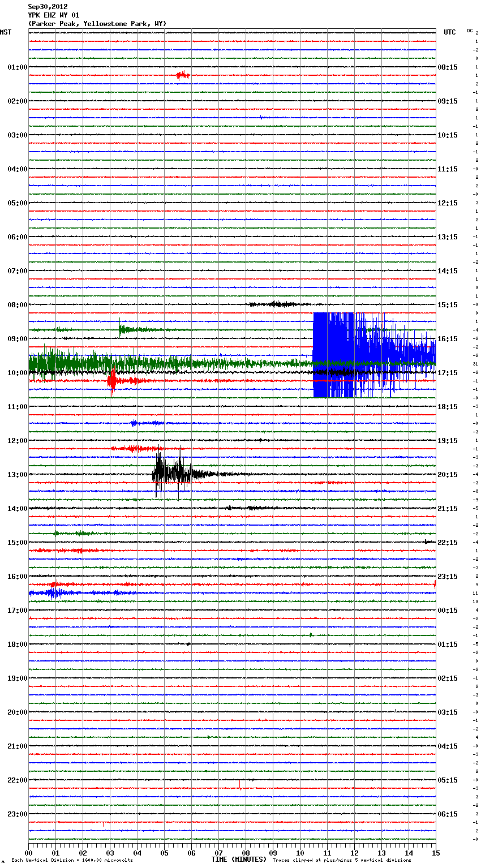Click the "Each Vertical Division = 1600.00 microvolts" note
Viewport: 481px width, 868px height.
72,861
